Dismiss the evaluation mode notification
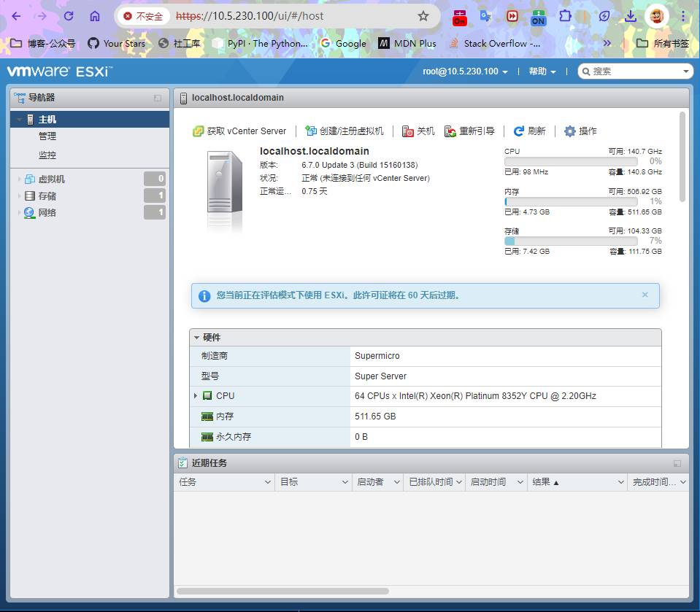The height and width of the screenshot is (612, 700). coord(645,295)
